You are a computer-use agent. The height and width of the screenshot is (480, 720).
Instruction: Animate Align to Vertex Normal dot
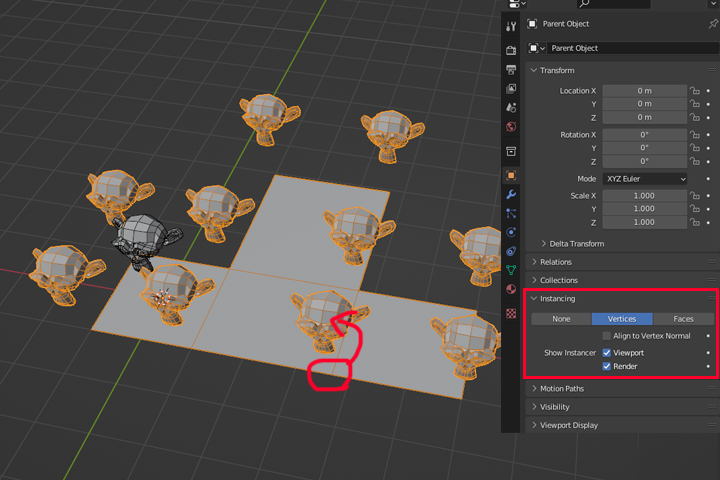pos(709,336)
